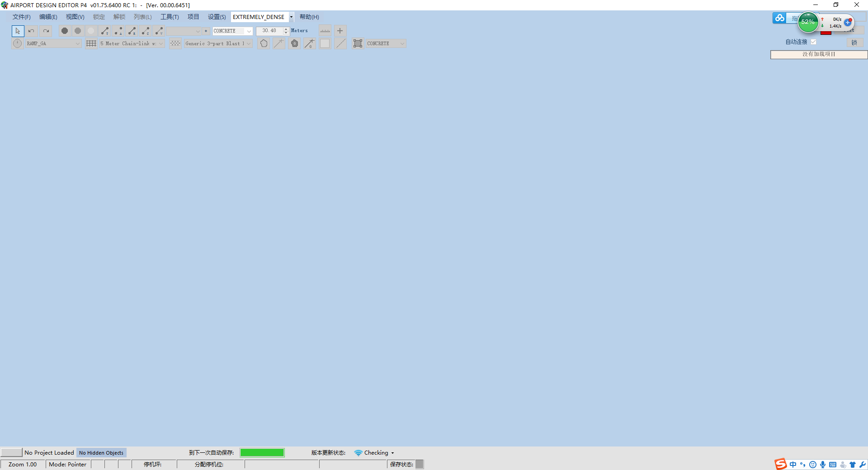Open the Checking update status dropdown

point(392,452)
